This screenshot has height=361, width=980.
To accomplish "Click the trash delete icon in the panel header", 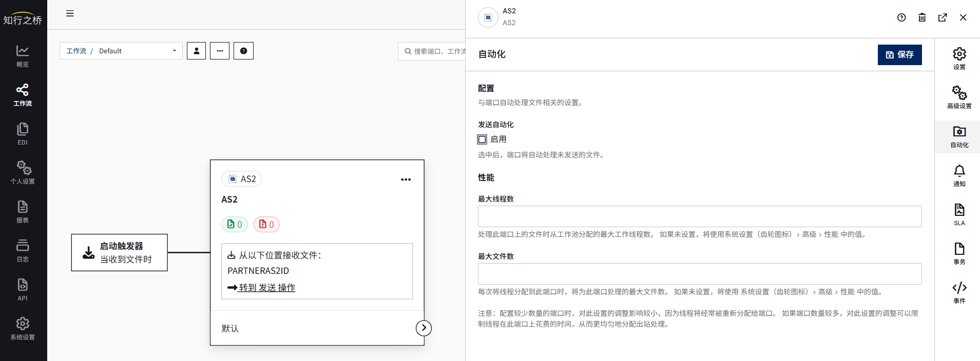I will pos(922,17).
